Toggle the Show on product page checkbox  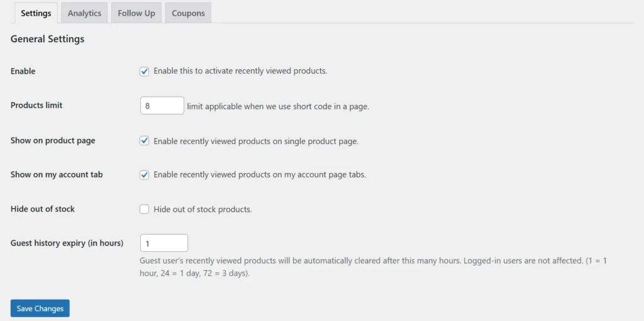point(144,141)
